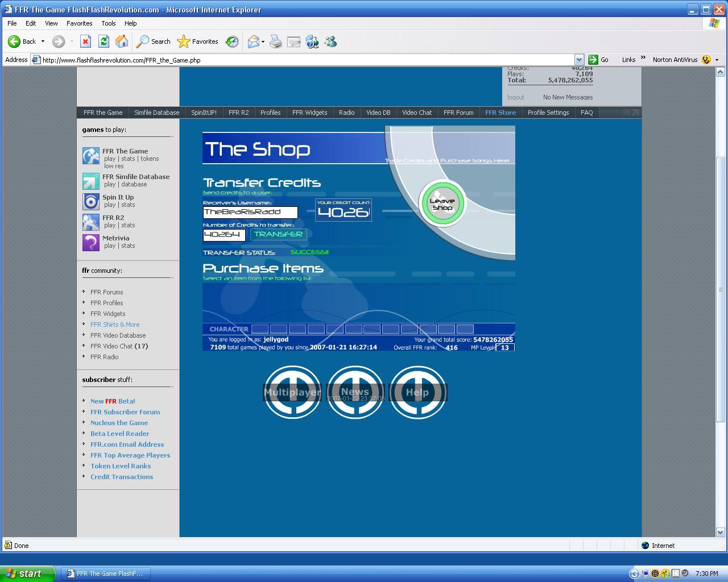
Task: Click the IE Home toolbar icon
Action: [x=122, y=41]
